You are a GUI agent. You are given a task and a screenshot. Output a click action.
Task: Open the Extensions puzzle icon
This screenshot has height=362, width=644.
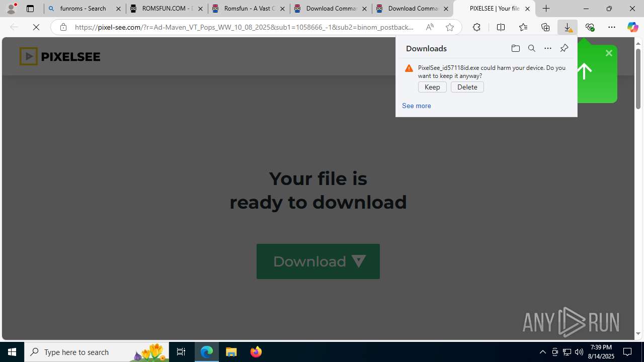[x=476, y=27]
